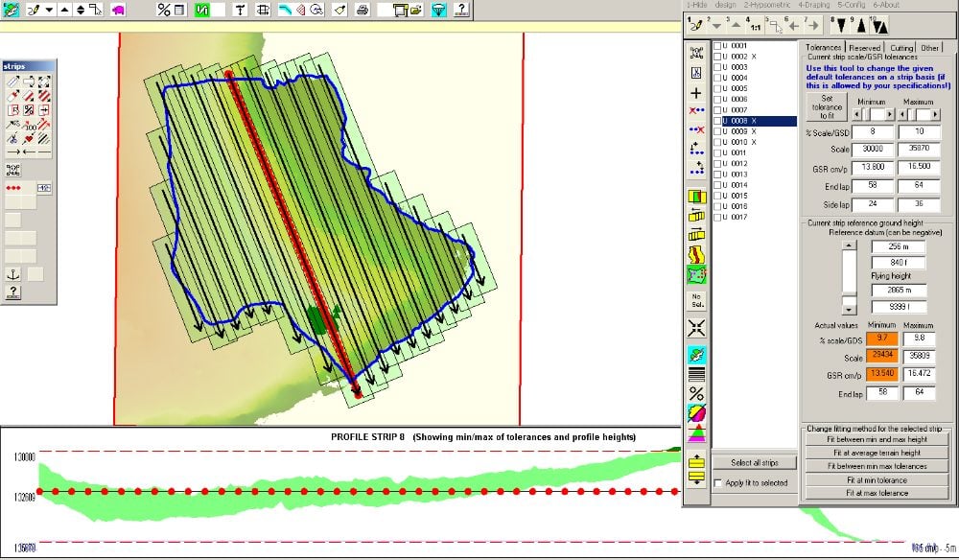Click right arrow of the Maximum tolerance slider
This screenshot has height=560, width=959.
pyautogui.click(x=935, y=114)
